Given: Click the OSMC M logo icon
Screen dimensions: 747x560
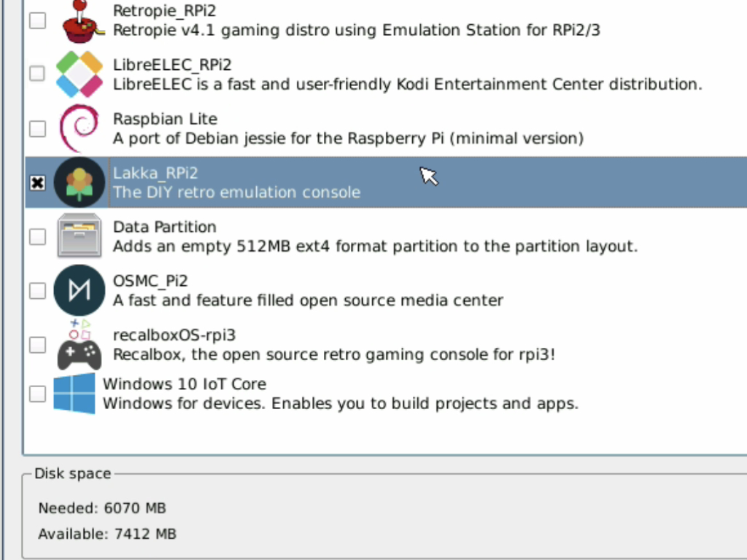Looking at the screenshot, I should pos(79,290).
